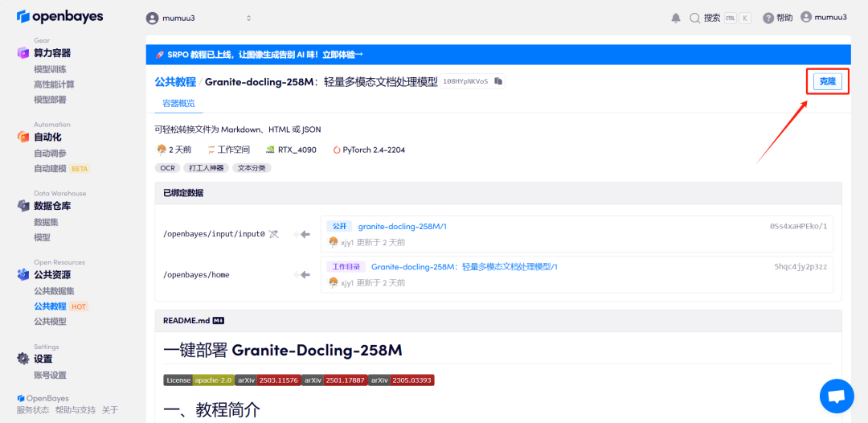Open the help question mark icon
The image size is (868, 423).
tap(768, 18)
